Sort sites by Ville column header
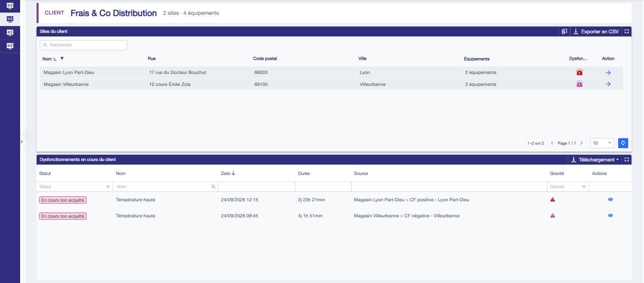The width and height of the screenshot is (644, 283). (x=362, y=59)
